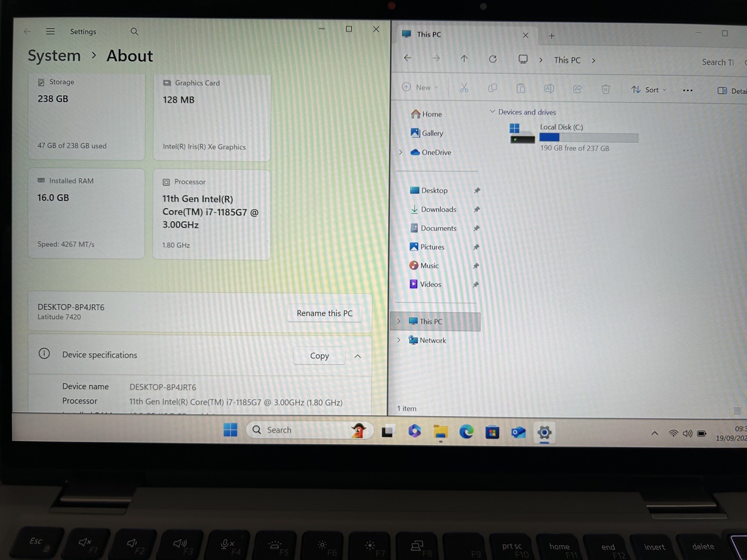
Task: Select the DESKTOP-8P4JRT6 device name value
Action: pos(163,387)
